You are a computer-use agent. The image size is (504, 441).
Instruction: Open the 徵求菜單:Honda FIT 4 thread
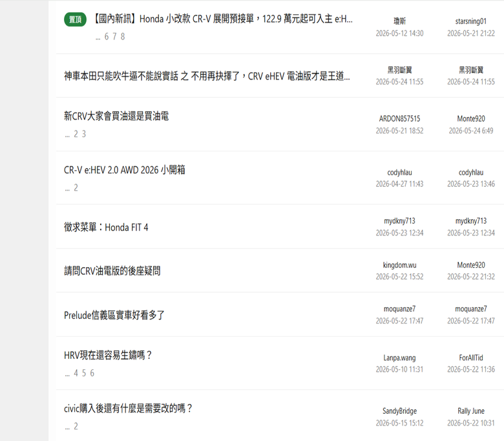point(106,228)
